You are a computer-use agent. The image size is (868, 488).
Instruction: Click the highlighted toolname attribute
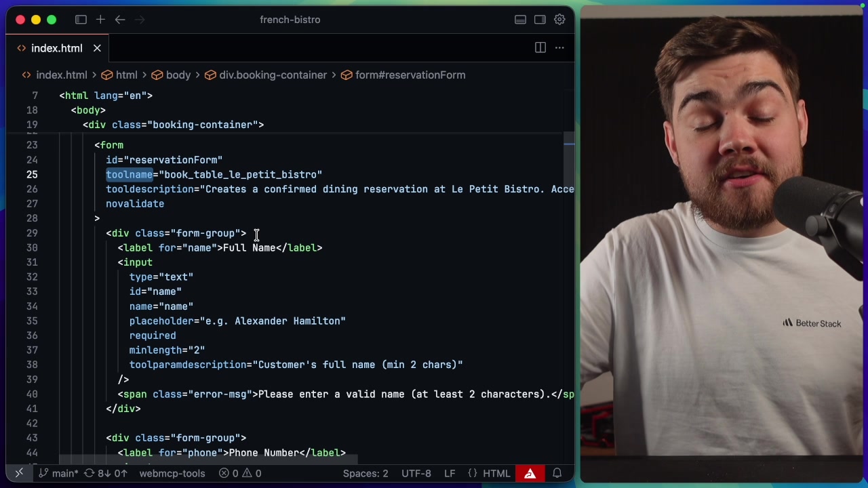click(130, 175)
